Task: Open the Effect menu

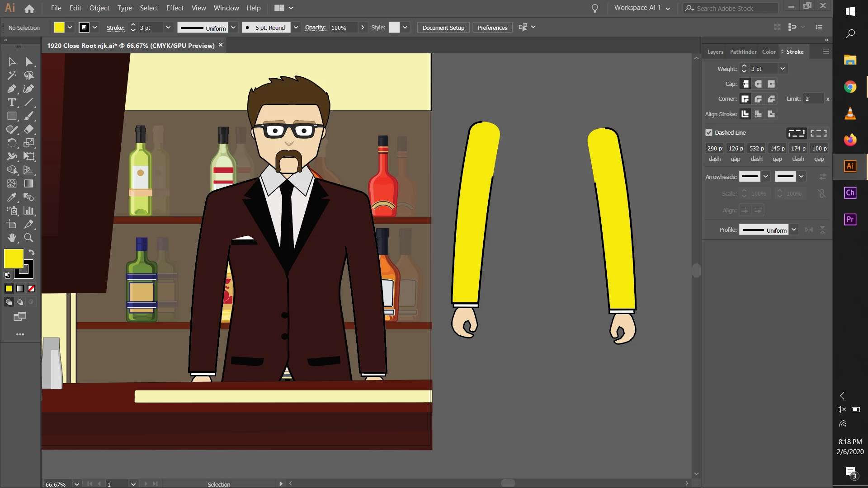Action: [175, 8]
